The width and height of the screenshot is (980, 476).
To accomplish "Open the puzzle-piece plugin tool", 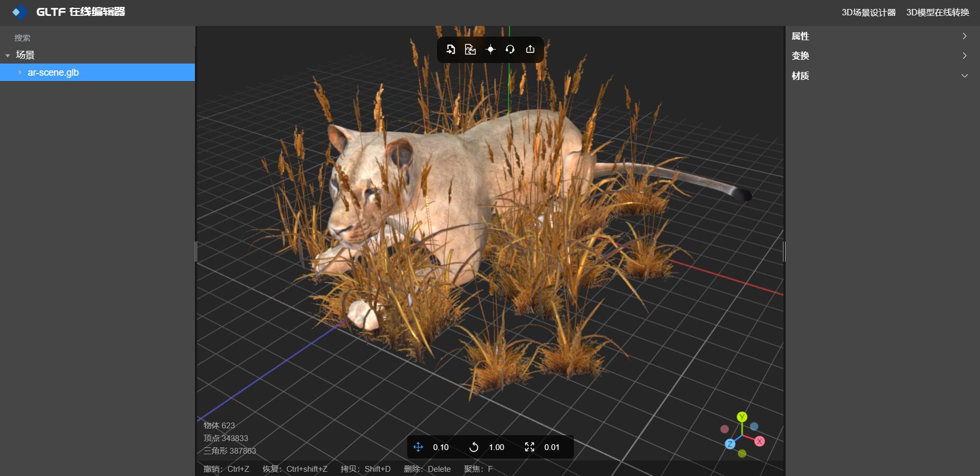I will point(470,49).
